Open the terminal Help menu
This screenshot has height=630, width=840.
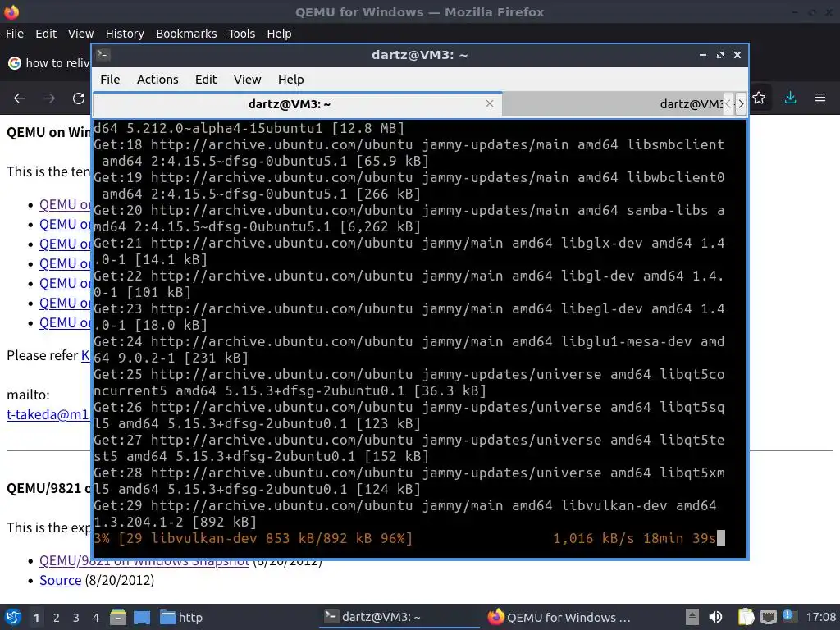pos(291,80)
